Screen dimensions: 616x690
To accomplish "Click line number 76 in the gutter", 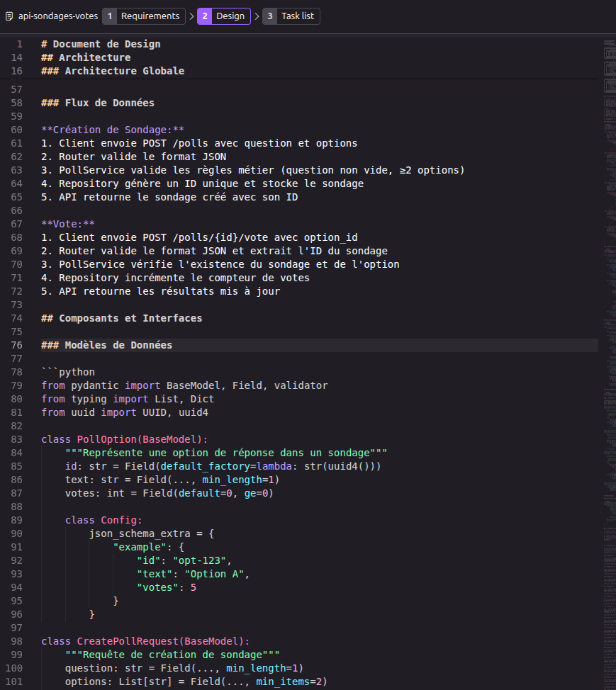I will coord(17,346).
